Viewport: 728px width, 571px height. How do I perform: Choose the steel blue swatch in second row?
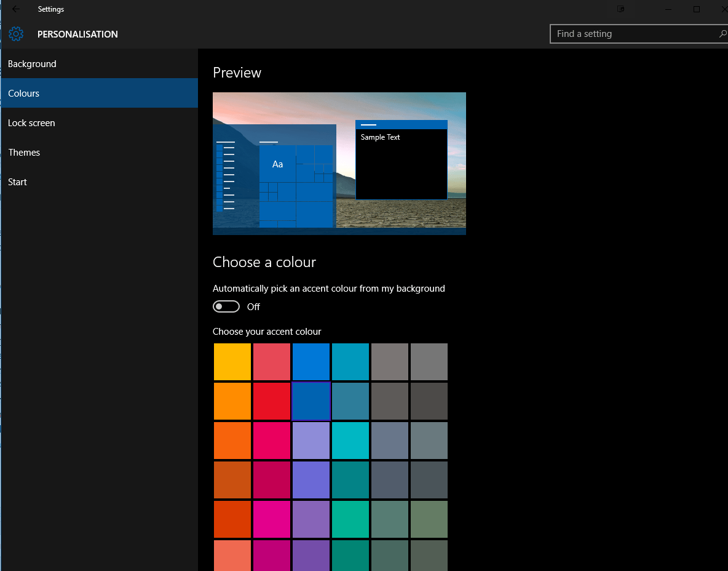350,401
